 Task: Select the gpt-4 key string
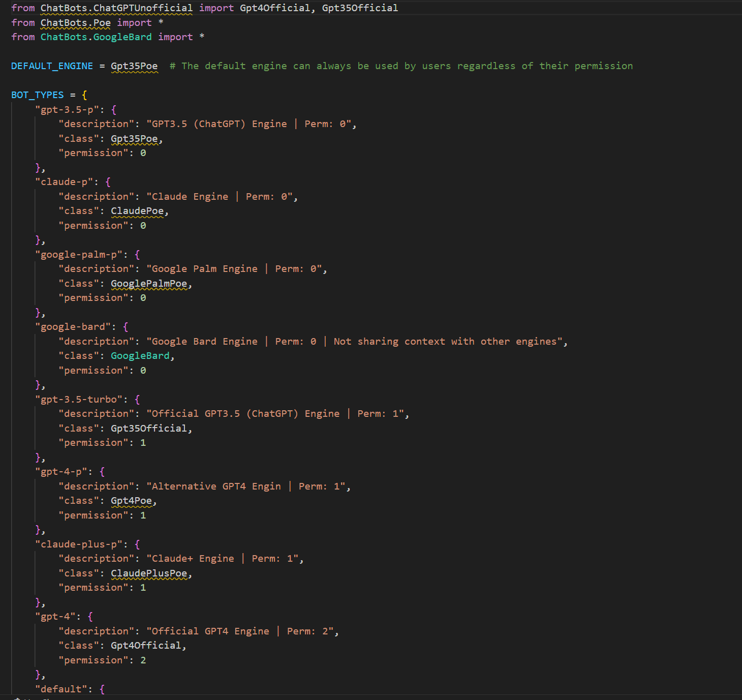point(56,616)
